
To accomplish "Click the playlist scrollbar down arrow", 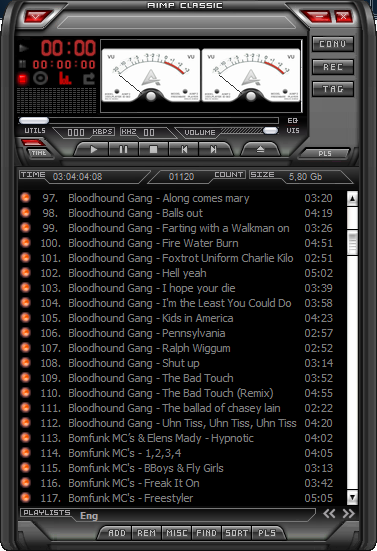I will point(352,497).
